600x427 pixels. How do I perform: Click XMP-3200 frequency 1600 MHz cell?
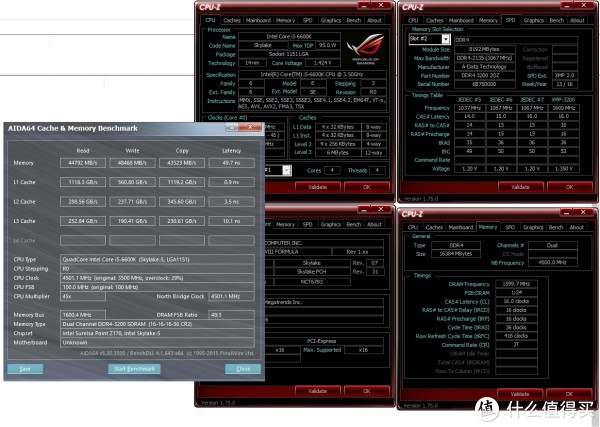564,108
